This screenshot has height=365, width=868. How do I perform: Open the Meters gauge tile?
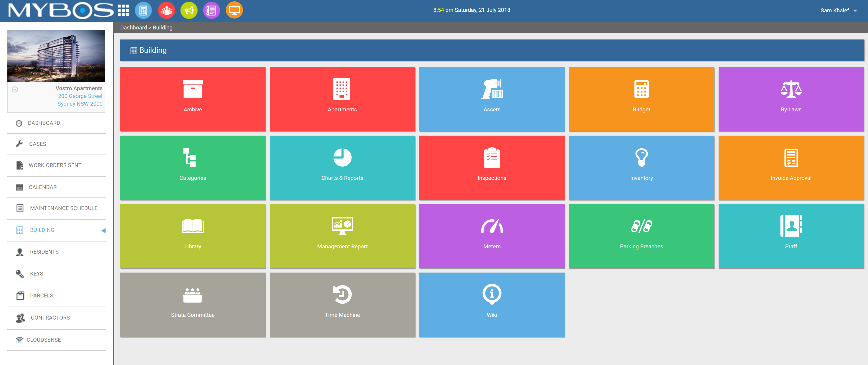tap(492, 236)
